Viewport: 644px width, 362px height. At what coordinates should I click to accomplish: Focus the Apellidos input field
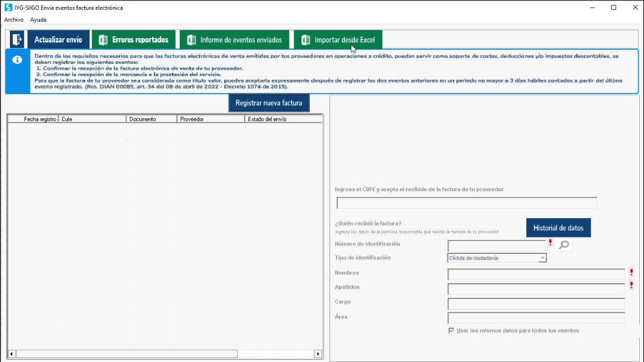pos(536,289)
